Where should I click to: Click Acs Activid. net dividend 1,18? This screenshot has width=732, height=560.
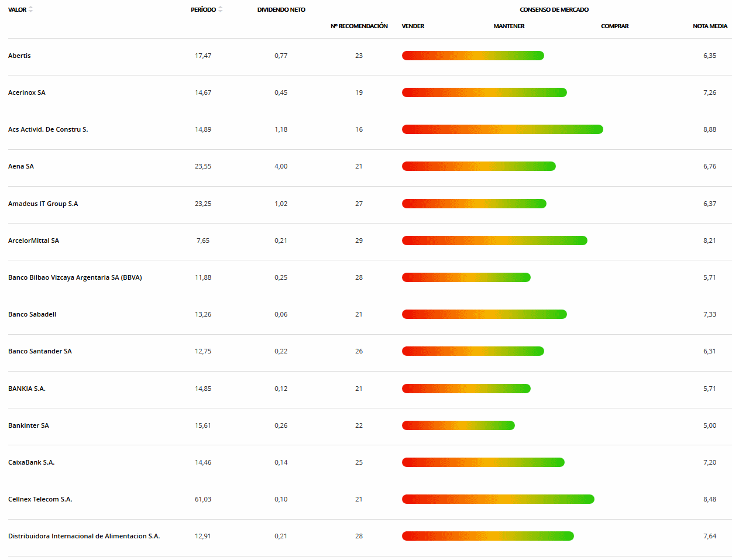[x=281, y=129]
